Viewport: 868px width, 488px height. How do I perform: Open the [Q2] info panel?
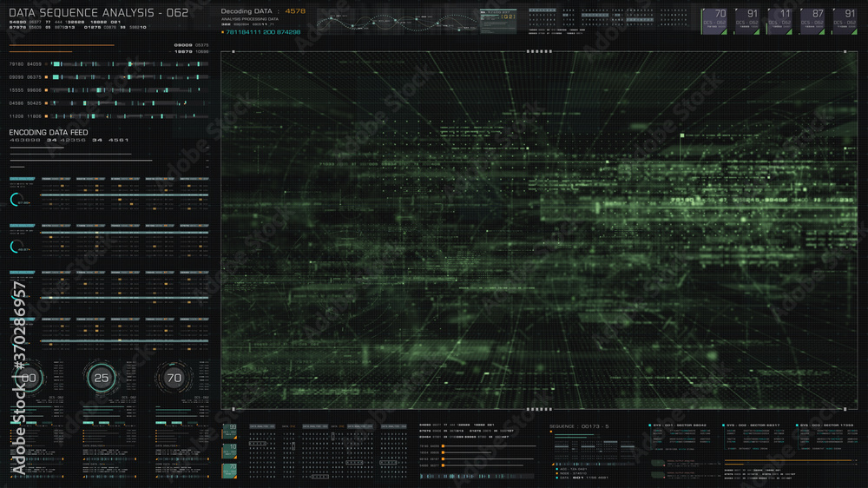coord(498,21)
